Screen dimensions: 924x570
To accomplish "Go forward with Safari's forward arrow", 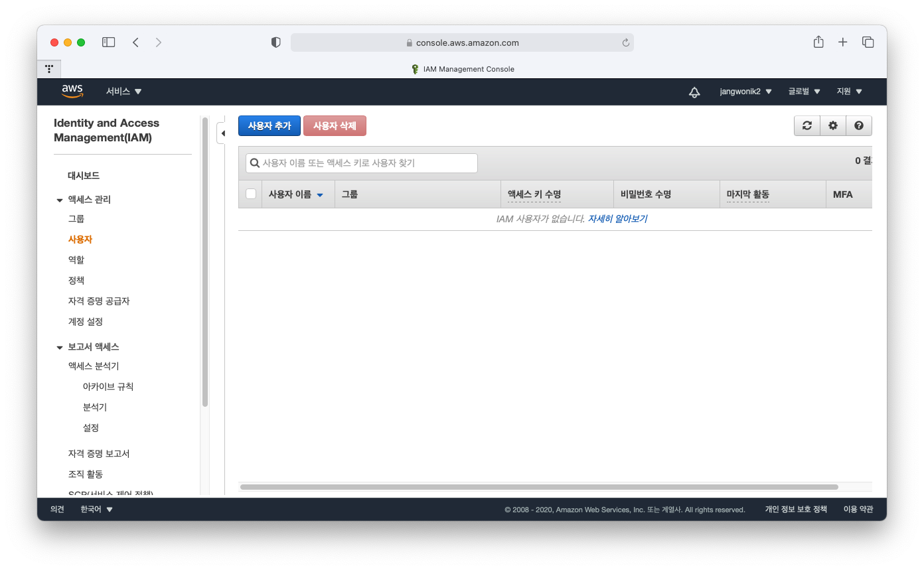I will (x=158, y=42).
